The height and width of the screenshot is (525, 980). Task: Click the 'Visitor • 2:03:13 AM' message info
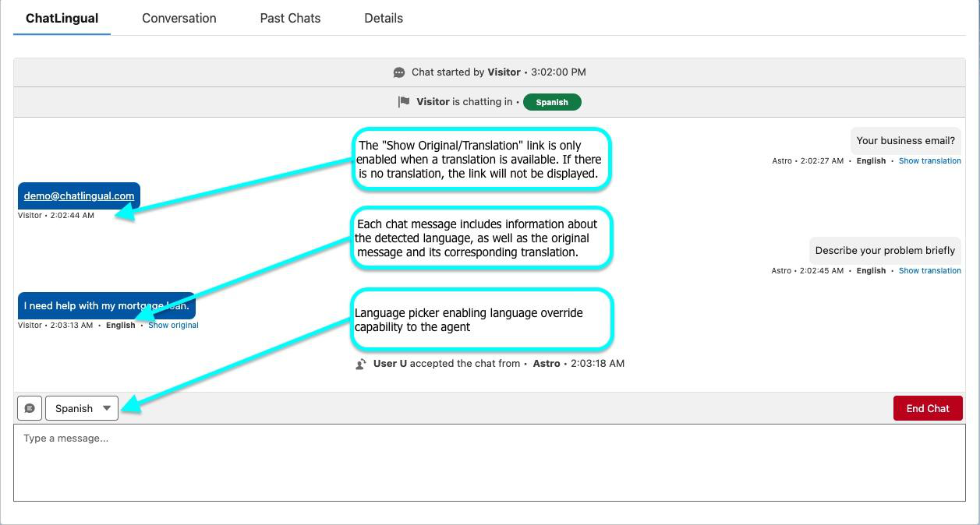pyautogui.click(x=55, y=325)
